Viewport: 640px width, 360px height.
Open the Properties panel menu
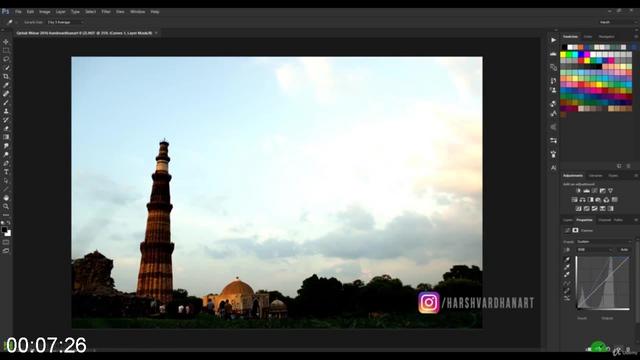(636, 220)
